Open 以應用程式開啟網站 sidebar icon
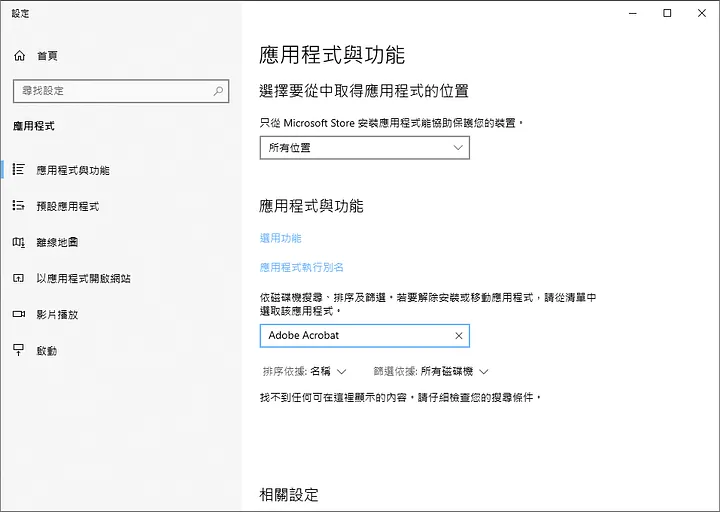This screenshot has height=512, width=720. [x=18, y=278]
